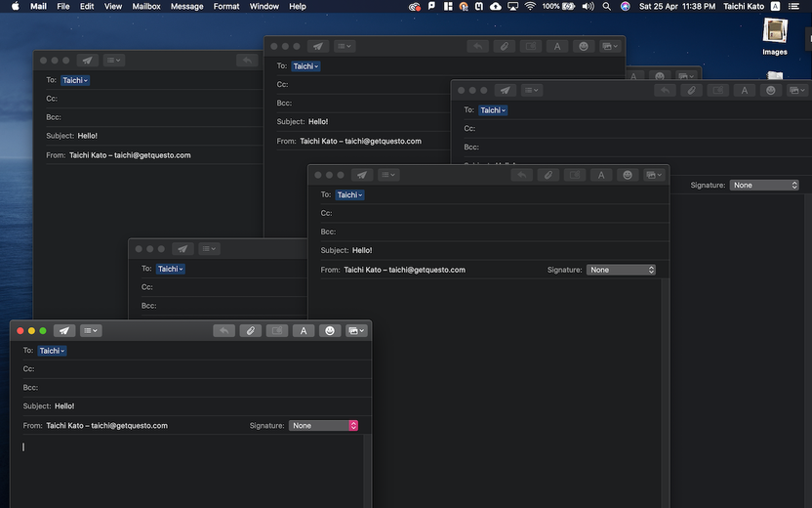Open Taichi recipient menu in active front window

point(52,351)
